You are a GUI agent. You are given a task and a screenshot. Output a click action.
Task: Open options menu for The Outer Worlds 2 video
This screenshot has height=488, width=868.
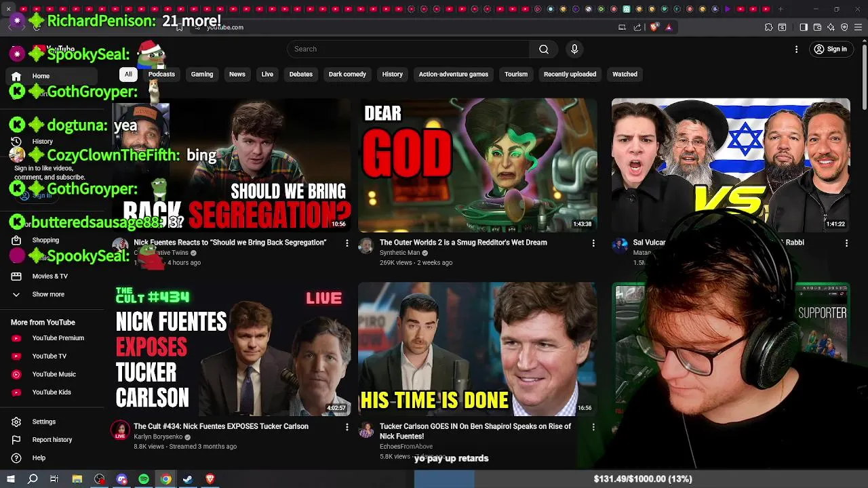pyautogui.click(x=593, y=243)
